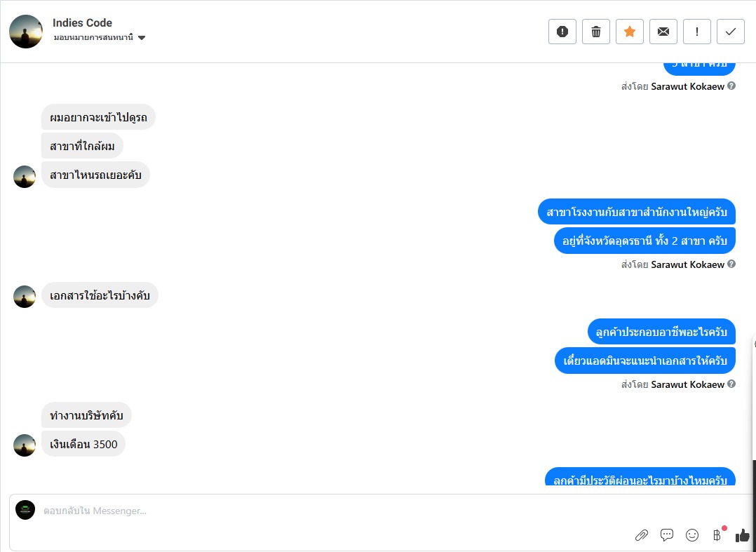
Task: Send a thumbs up like
Action: (743, 534)
